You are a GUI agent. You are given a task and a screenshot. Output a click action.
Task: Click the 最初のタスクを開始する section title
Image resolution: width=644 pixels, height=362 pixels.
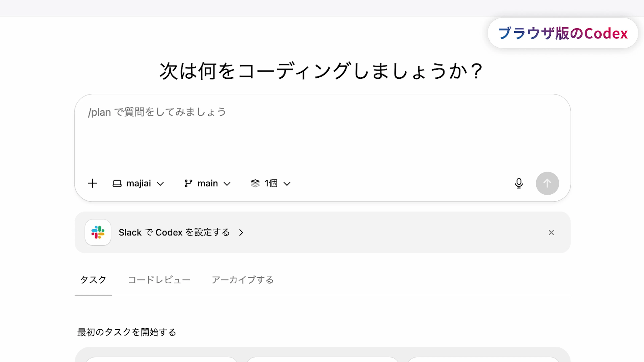(x=127, y=332)
